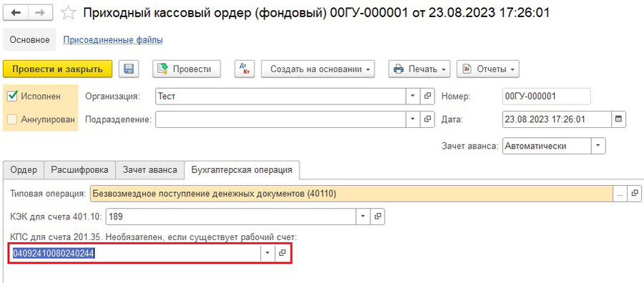Image resolution: width=644 pixels, height=283 pixels.
Task: Show Дт/Кт accounting entries icon
Action: pyautogui.click(x=244, y=69)
